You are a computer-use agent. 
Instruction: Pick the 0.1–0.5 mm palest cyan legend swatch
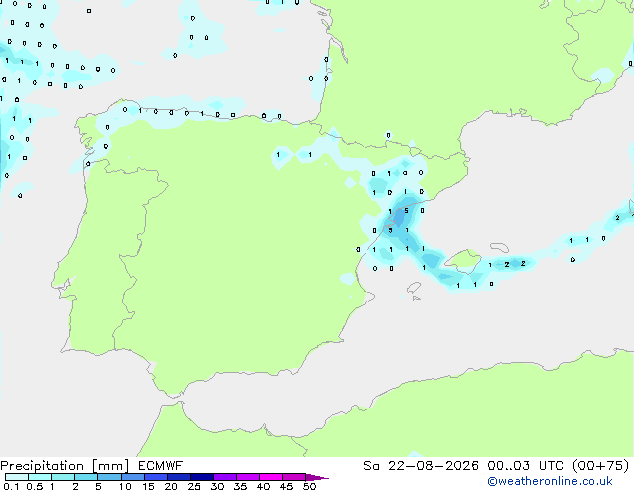tap(17, 477)
